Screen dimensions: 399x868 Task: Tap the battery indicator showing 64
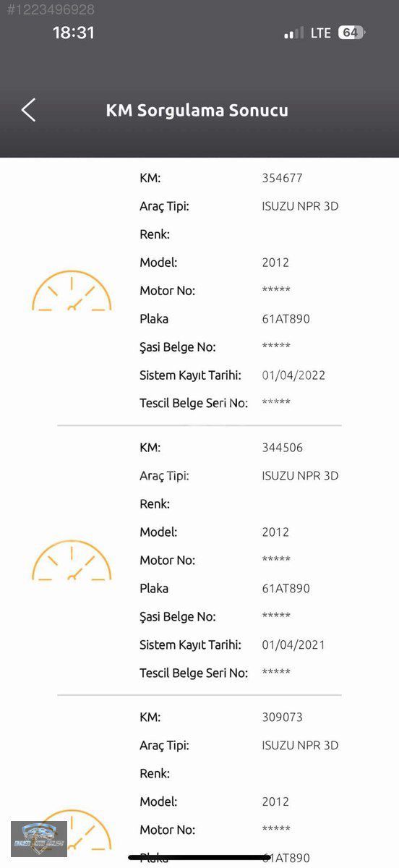coord(351,33)
